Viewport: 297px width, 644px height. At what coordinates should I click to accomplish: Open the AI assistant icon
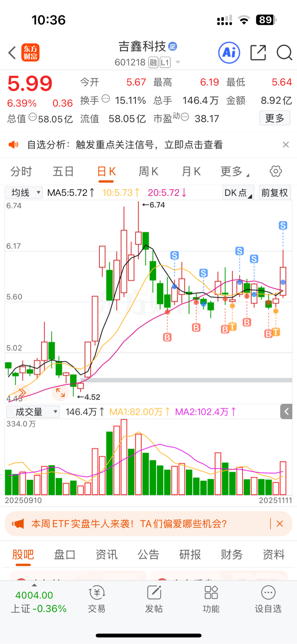(229, 53)
